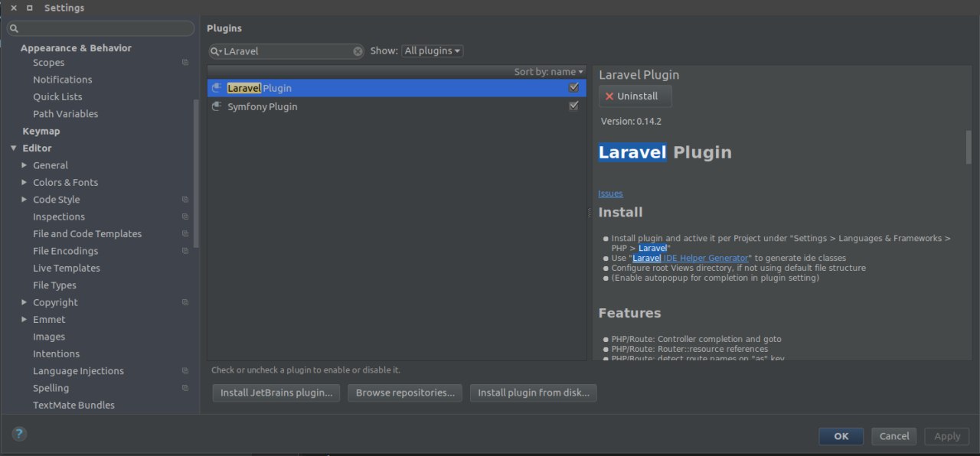Expand the Emmet node
Viewport: 980px width, 456px height.
point(24,320)
